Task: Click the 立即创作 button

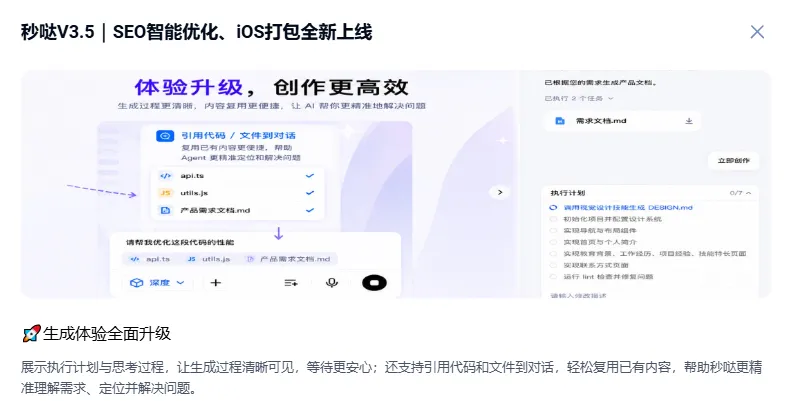Action: (x=733, y=160)
